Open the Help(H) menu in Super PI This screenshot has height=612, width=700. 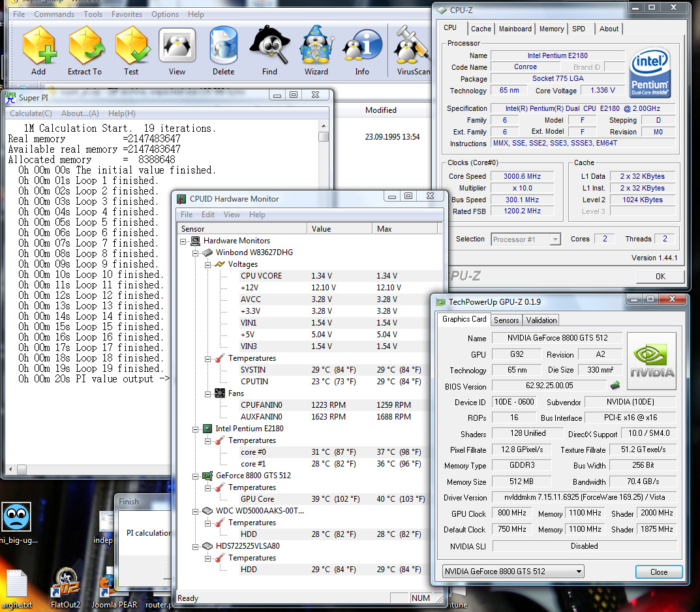(122, 114)
